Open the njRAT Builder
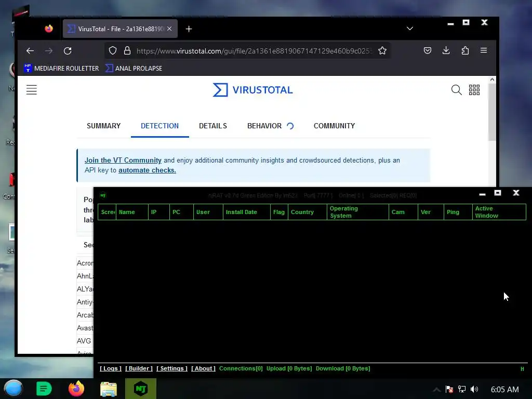 click(x=139, y=368)
